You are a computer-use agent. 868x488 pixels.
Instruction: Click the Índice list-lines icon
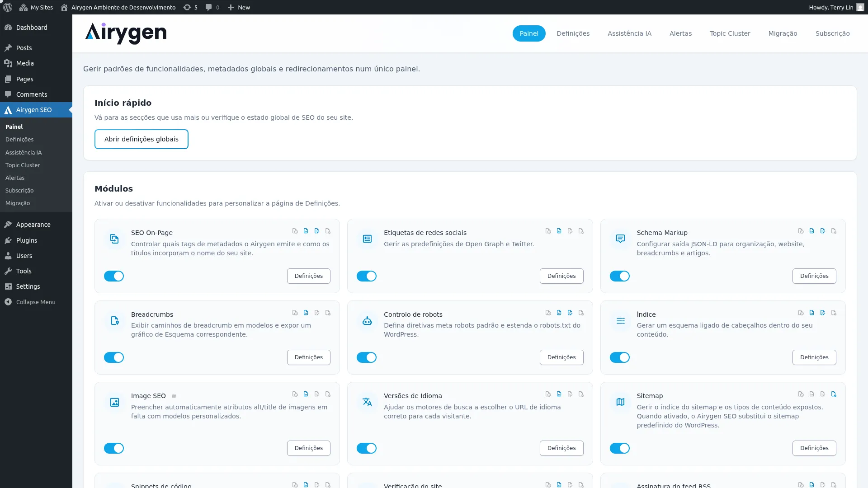click(x=620, y=321)
